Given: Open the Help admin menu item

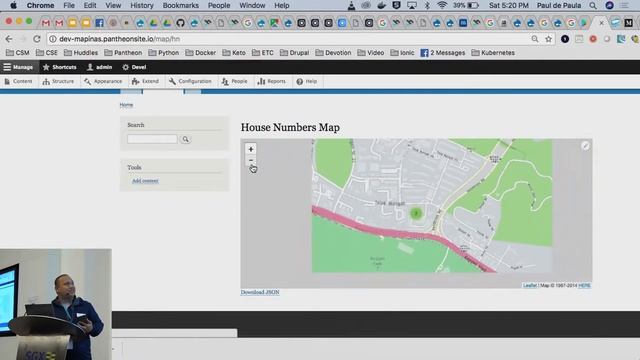Looking at the screenshot, I should [307, 81].
